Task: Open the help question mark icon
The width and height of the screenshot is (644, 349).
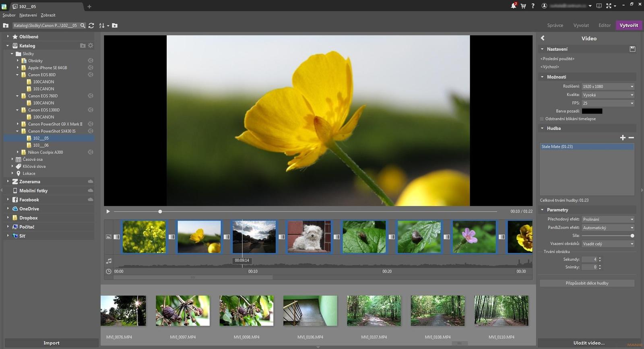Action: (x=533, y=6)
